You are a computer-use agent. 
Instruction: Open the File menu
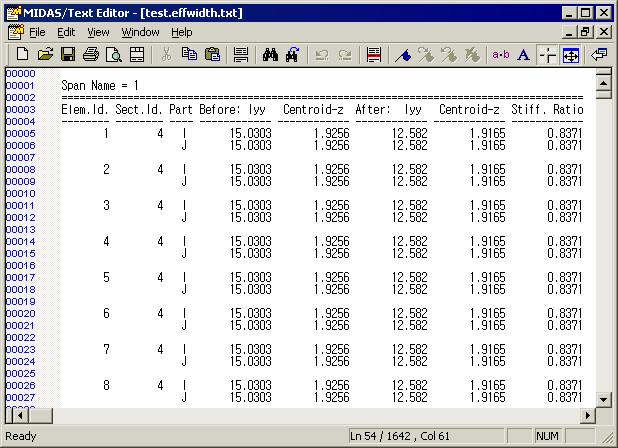pos(37,32)
